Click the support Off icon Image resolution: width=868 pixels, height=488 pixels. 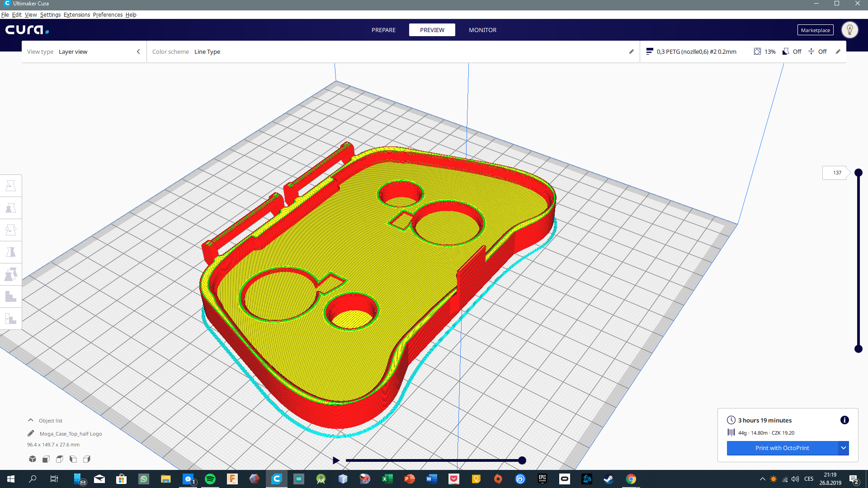point(786,52)
